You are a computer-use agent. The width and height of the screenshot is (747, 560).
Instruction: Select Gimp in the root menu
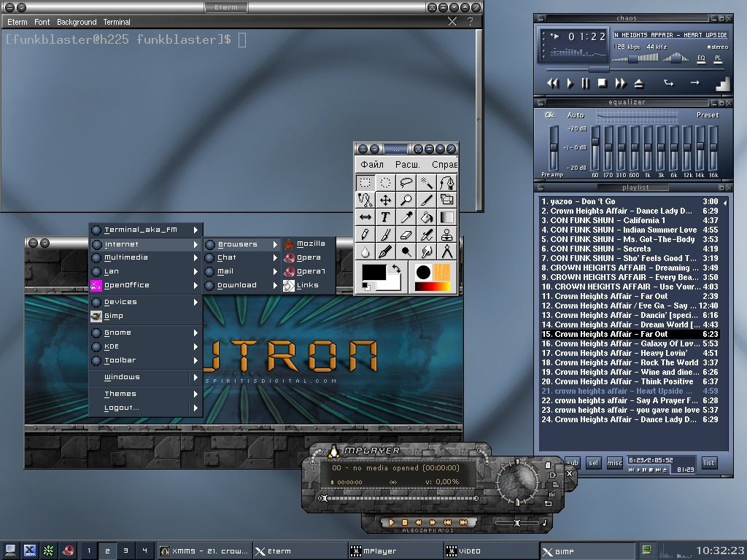pos(145,316)
